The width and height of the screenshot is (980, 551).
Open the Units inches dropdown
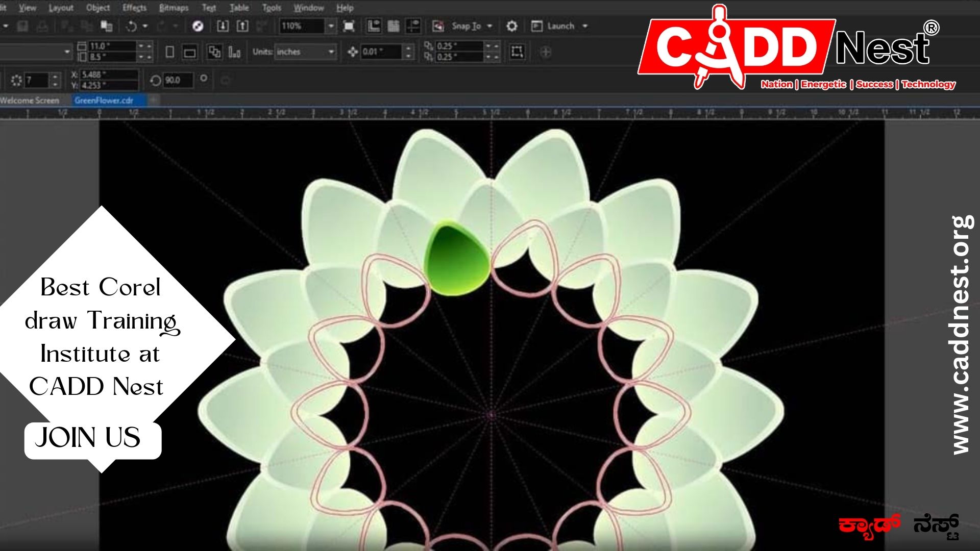click(x=305, y=52)
